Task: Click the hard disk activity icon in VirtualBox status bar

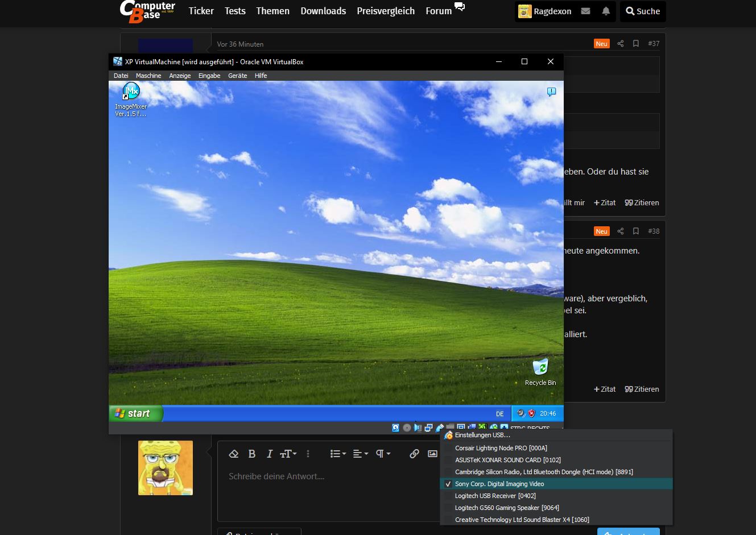Action: click(x=396, y=428)
